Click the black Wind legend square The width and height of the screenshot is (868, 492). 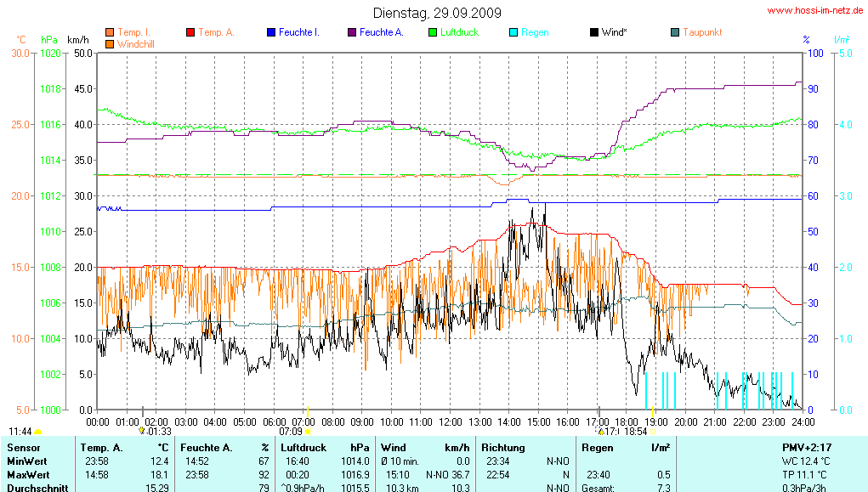pos(594,32)
